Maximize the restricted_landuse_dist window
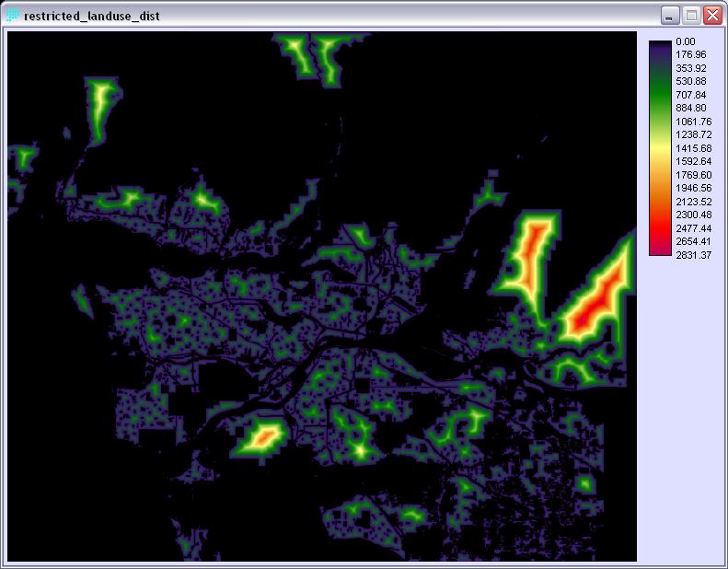The width and height of the screenshot is (728, 569). point(690,16)
